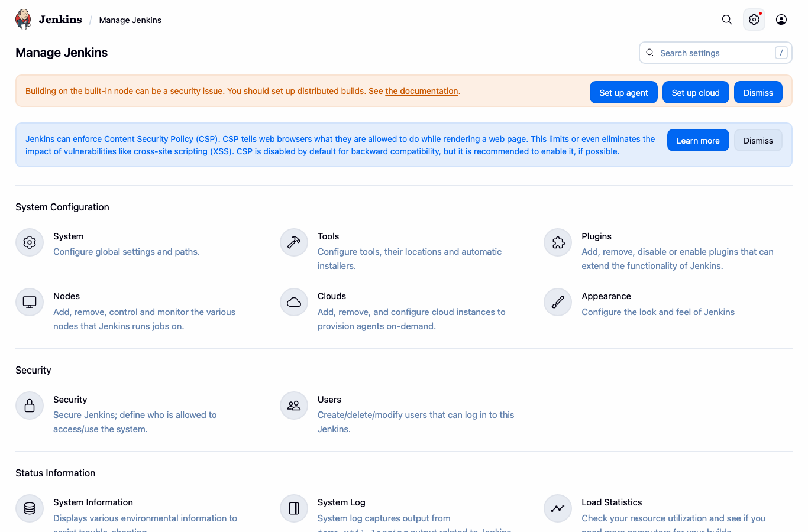Open the System Log title link
Image resolution: width=808 pixels, height=532 pixels.
pyautogui.click(x=341, y=502)
